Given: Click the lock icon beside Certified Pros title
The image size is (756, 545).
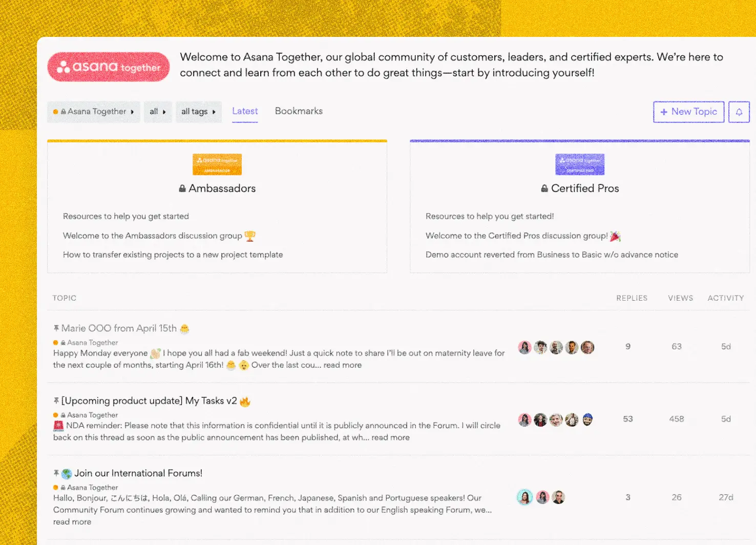Looking at the screenshot, I should [544, 188].
